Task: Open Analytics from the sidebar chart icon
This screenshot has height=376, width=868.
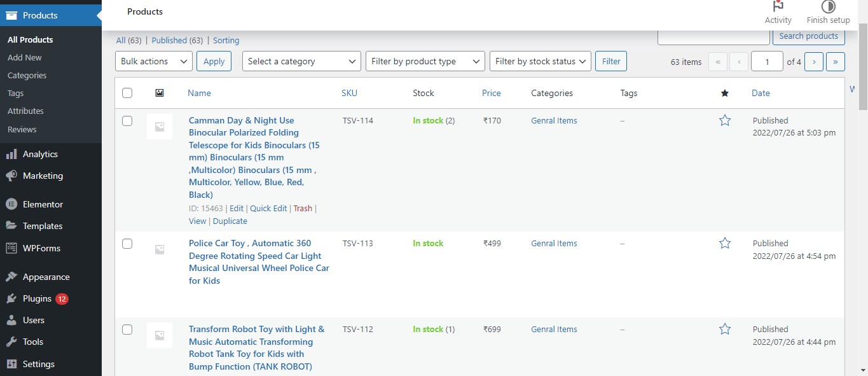Action: coord(11,154)
